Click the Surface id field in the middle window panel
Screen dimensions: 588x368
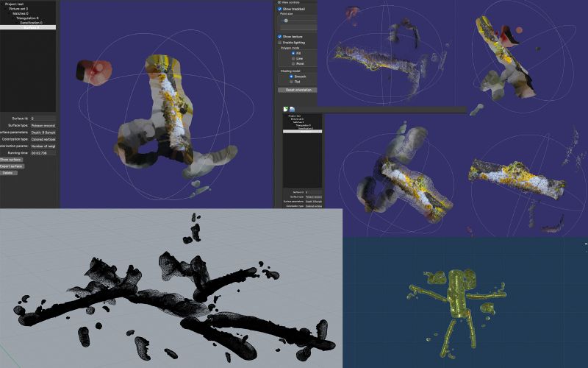[314, 192]
